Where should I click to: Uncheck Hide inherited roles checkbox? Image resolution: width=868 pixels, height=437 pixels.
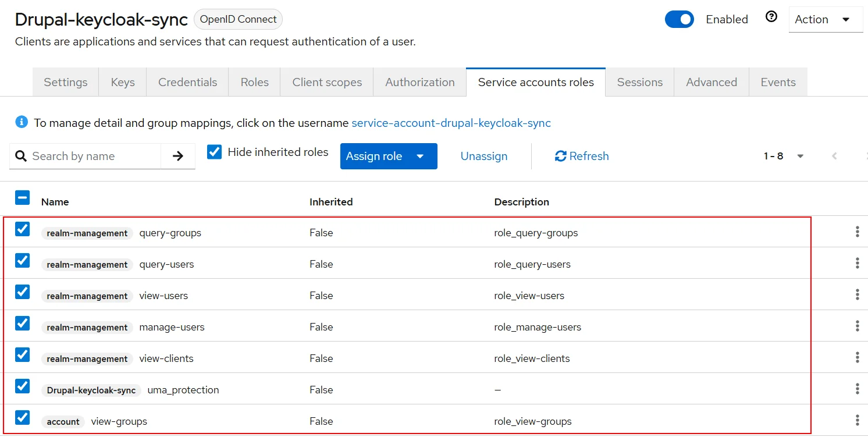point(215,152)
